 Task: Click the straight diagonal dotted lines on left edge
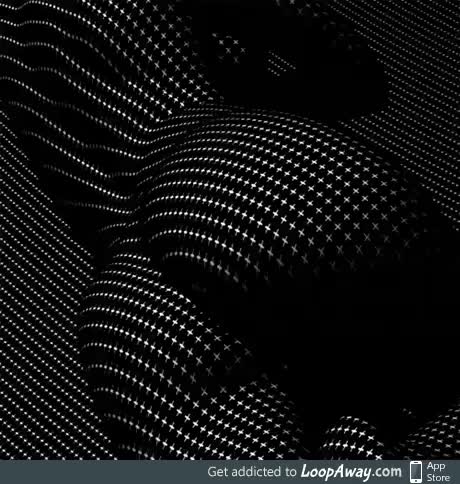coord(33,300)
